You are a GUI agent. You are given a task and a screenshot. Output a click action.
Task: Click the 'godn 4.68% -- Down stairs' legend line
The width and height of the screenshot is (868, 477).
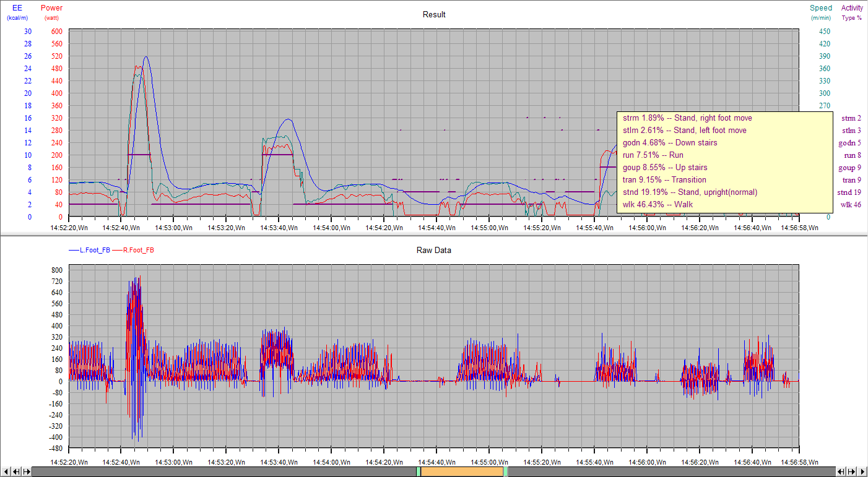tap(670, 142)
